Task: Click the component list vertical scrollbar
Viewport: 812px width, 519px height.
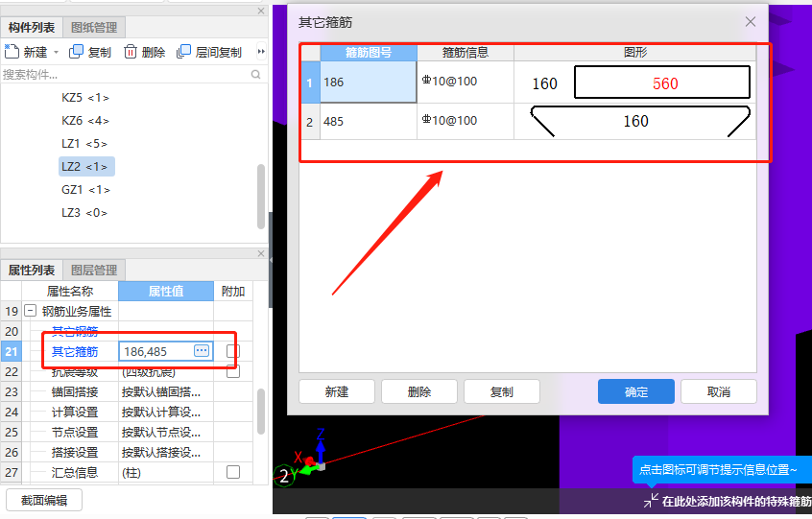Action: 261,197
